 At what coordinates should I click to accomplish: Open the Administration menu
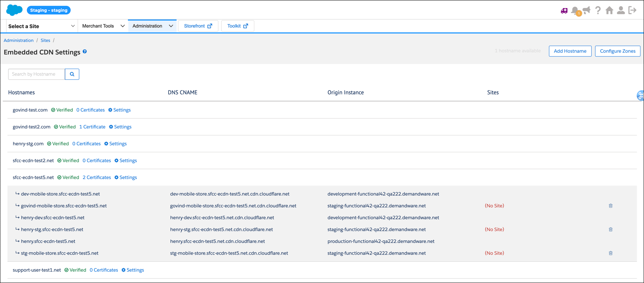(x=152, y=26)
